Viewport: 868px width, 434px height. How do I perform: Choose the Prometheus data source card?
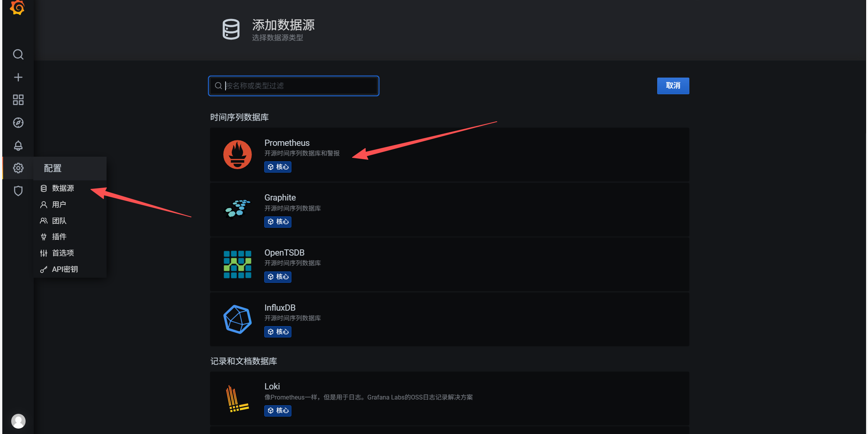tap(449, 154)
